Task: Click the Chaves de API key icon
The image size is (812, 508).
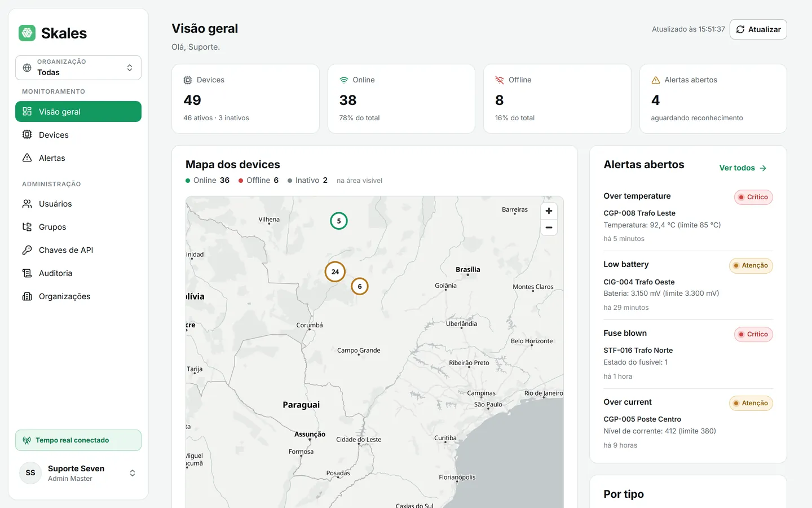Action: click(x=27, y=250)
